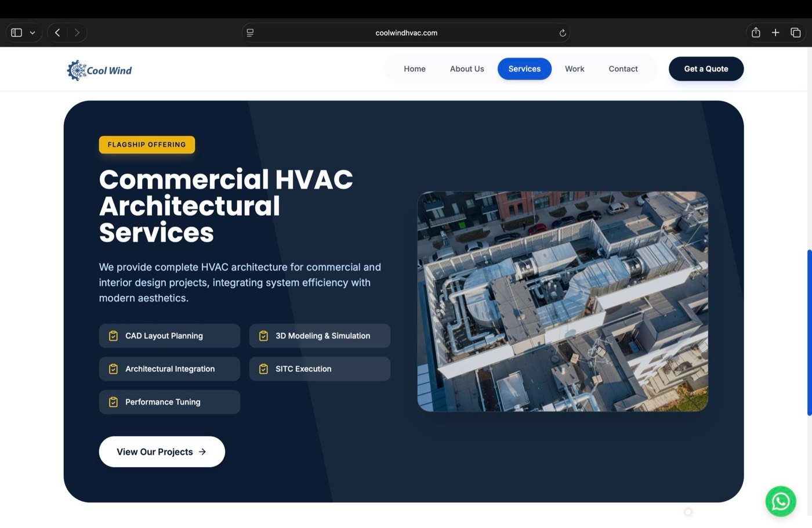Open the sidebar options dropdown chevron
The image size is (812, 528).
pos(32,33)
